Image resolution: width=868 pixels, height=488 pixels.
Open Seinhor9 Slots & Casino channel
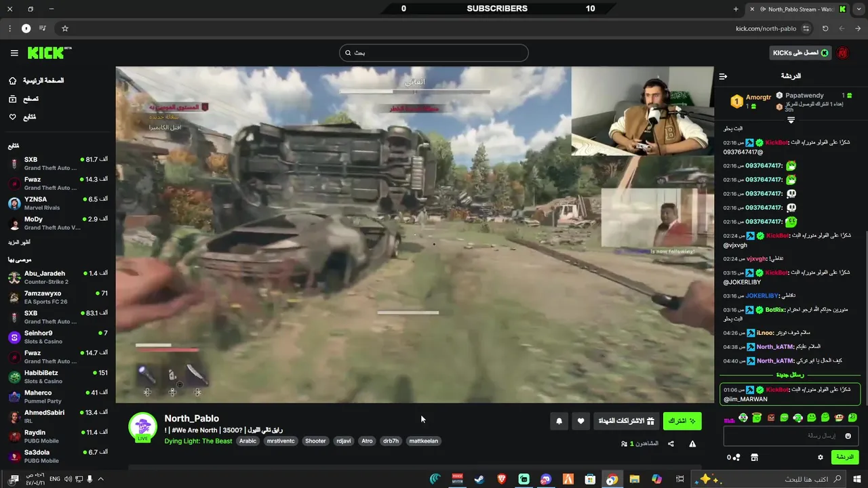coord(58,337)
